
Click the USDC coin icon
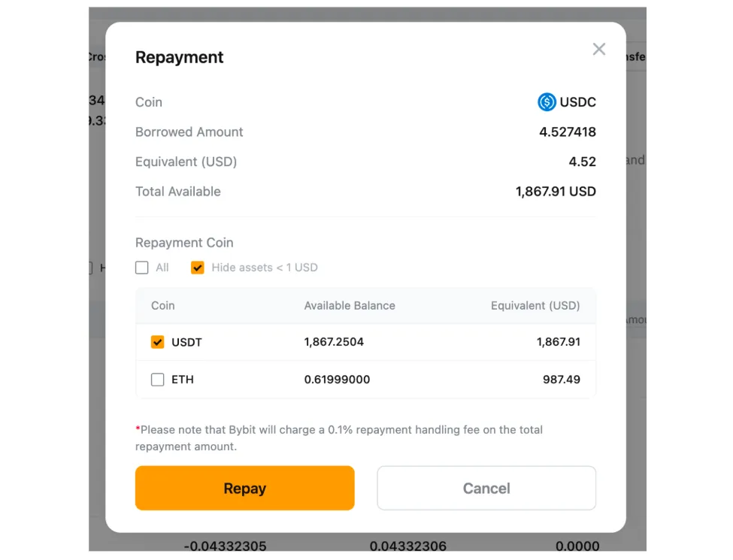[x=547, y=102]
